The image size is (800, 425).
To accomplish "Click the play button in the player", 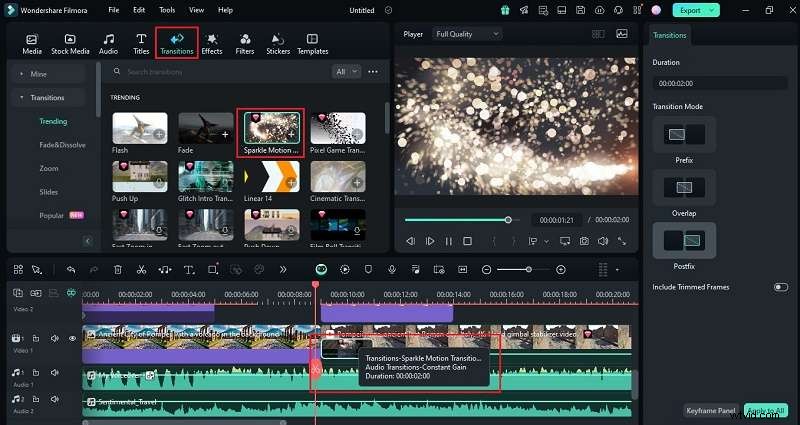I will click(x=430, y=241).
